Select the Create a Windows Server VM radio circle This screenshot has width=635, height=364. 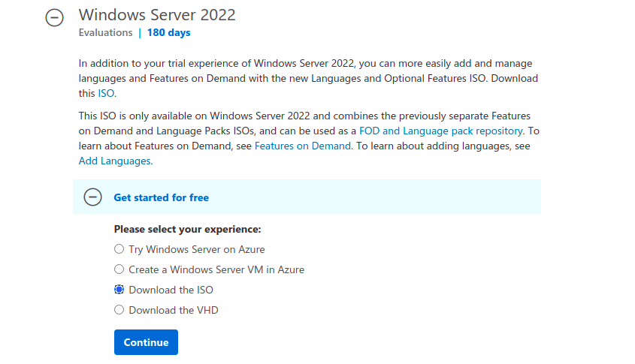pos(119,269)
